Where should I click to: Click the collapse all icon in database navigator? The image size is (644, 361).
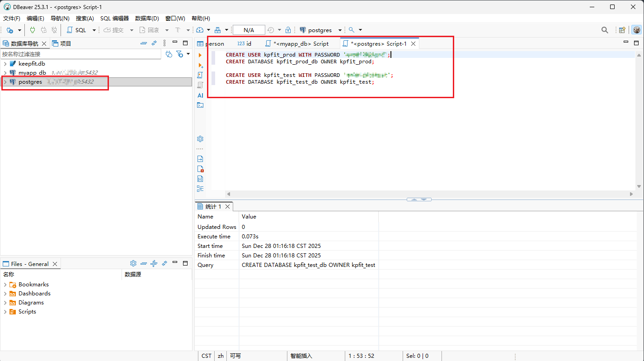click(x=144, y=43)
